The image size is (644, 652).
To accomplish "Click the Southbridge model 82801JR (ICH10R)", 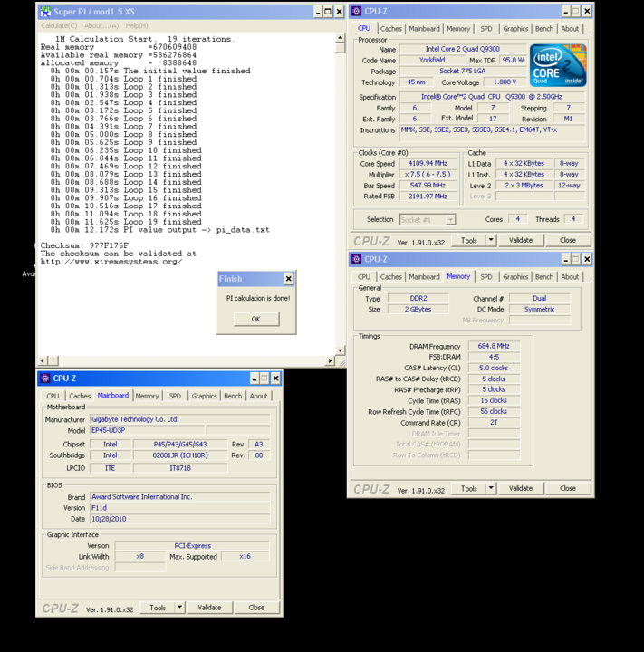I will click(180, 455).
